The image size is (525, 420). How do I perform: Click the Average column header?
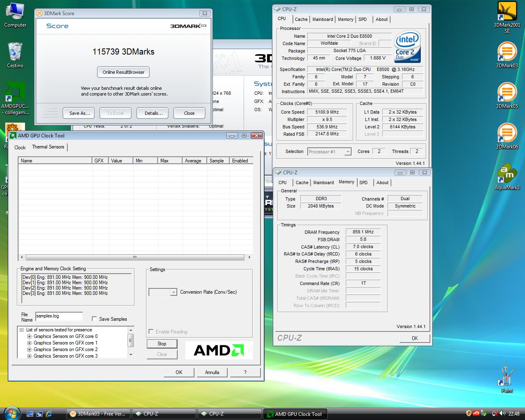click(194, 161)
